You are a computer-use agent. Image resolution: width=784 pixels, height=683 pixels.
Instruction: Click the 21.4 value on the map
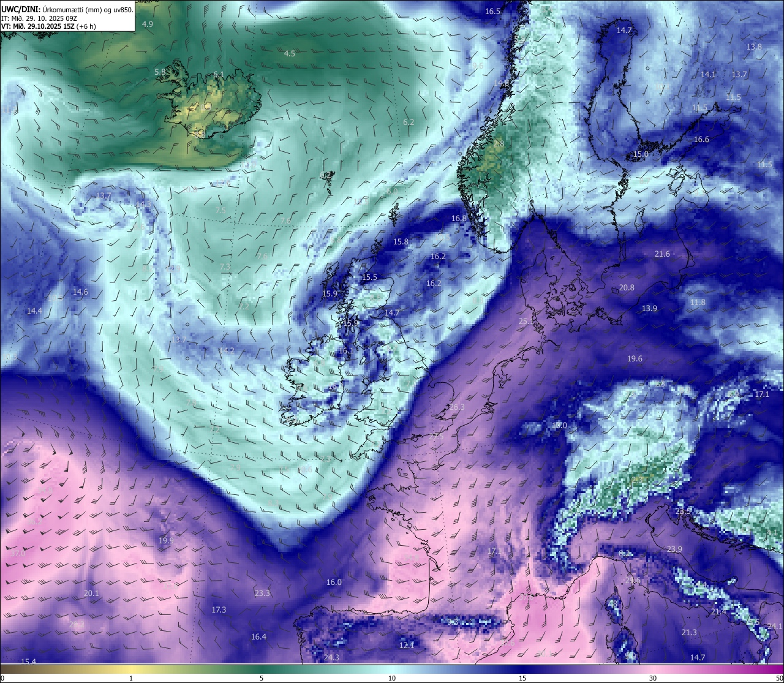[718, 612]
